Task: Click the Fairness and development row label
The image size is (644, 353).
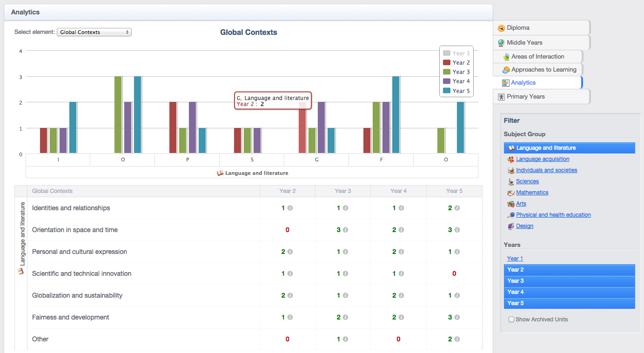Action: click(x=71, y=317)
